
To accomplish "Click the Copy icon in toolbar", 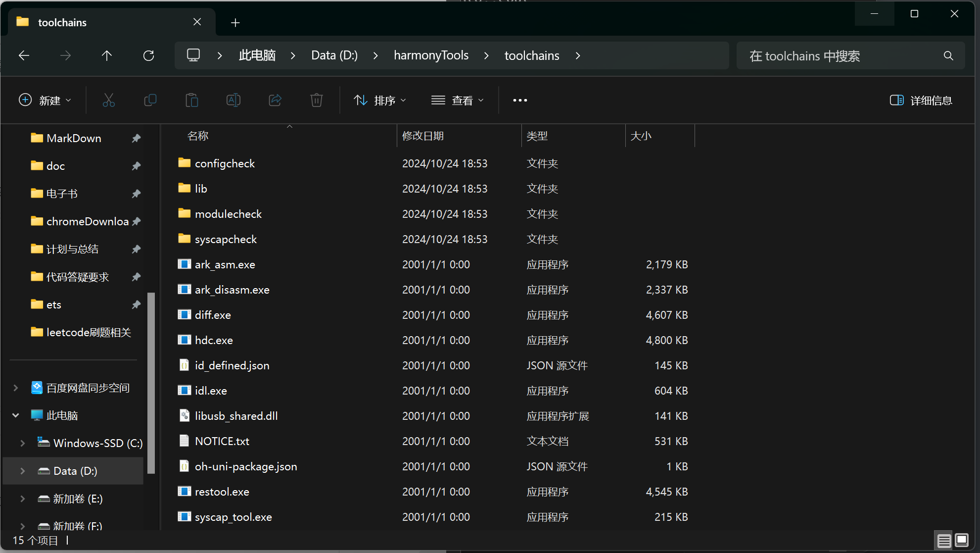I will pos(150,101).
